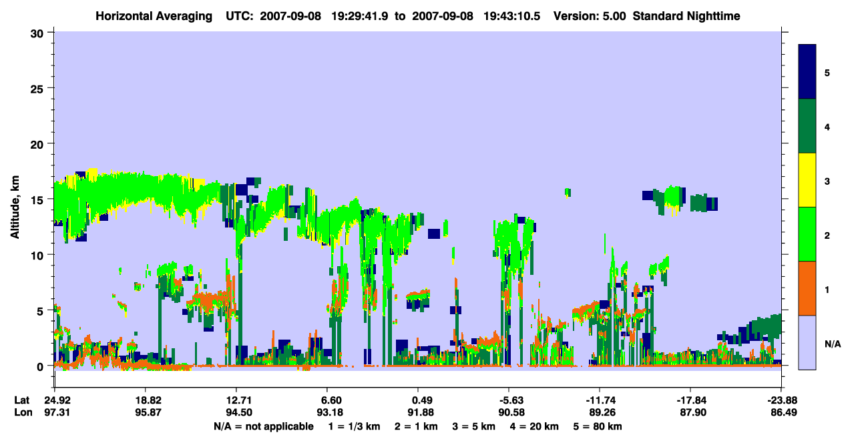The image size is (868, 445).
Task: Click the dark green colorbar segment labeled 4
Action: pyautogui.click(x=807, y=126)
